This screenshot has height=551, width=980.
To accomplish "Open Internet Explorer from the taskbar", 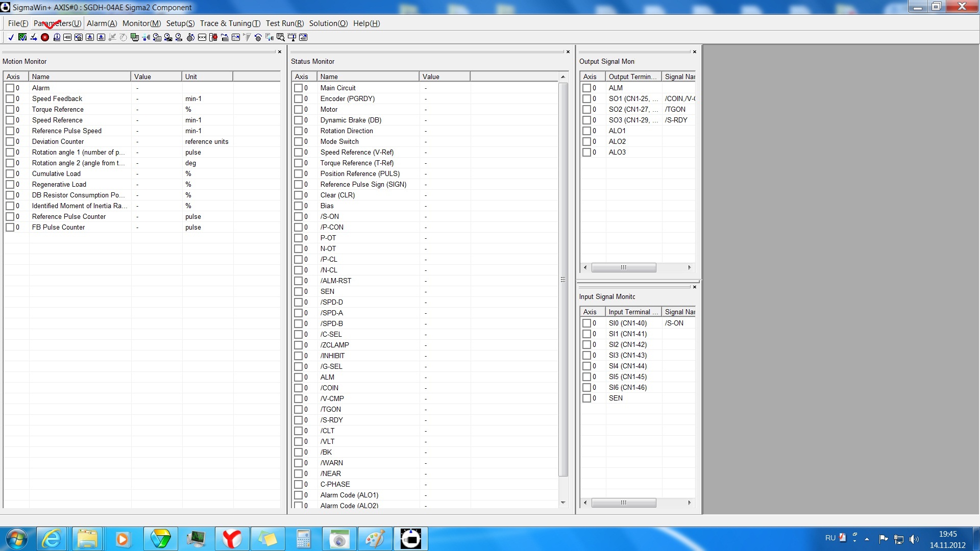I will coord(52,539).
